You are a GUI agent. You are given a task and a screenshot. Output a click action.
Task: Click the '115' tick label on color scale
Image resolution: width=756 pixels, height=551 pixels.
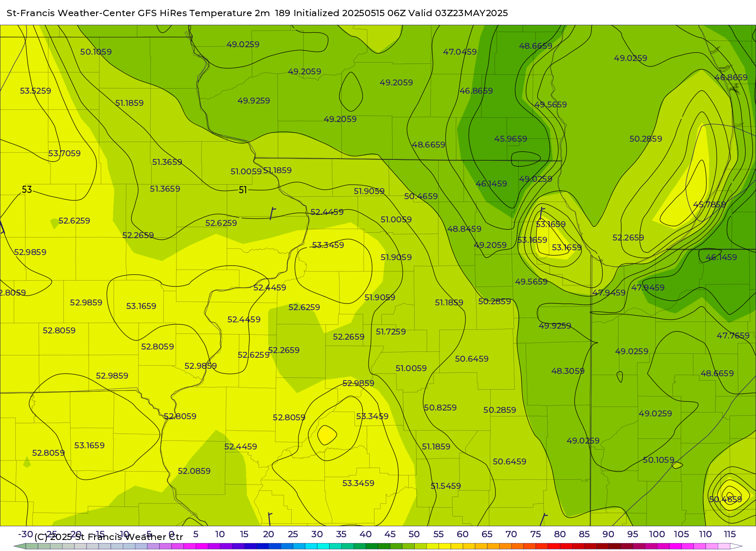pyautogui.click(x=730, y=534)
